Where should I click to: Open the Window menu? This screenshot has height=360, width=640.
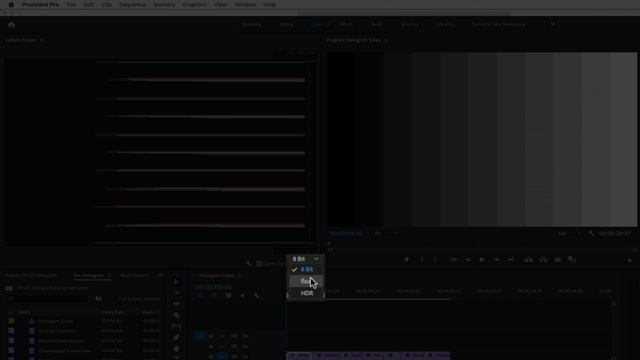(x=245, y=4)
